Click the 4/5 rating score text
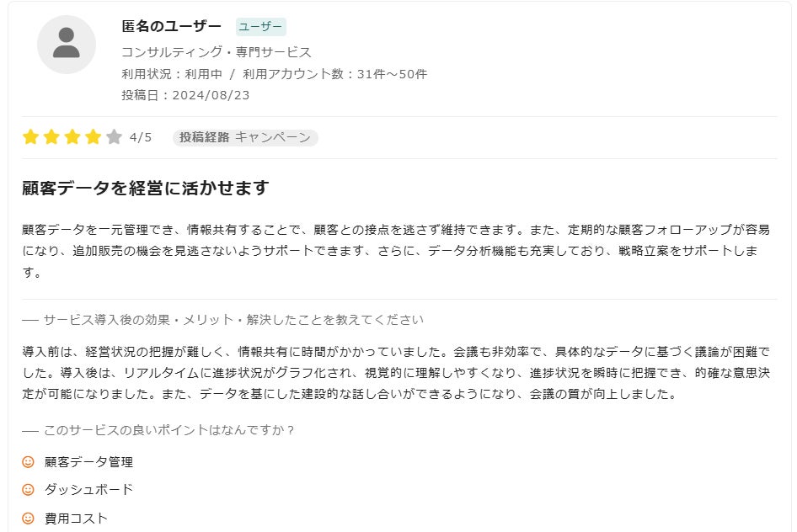 [x=141, y=137]
